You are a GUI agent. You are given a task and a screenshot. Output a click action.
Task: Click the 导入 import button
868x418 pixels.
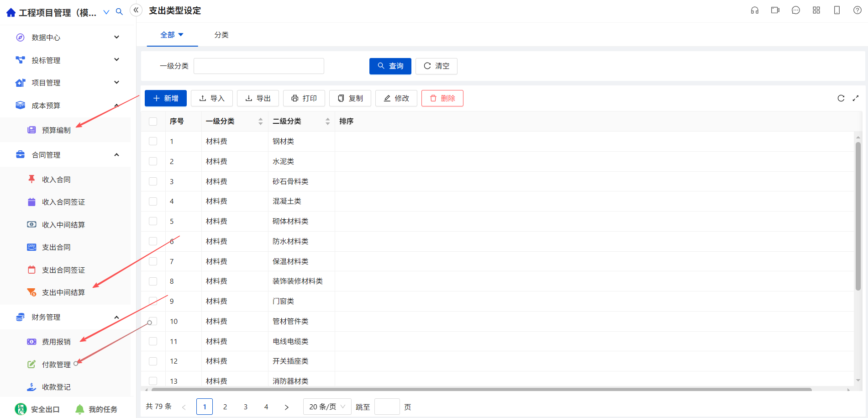click(212, 98)
